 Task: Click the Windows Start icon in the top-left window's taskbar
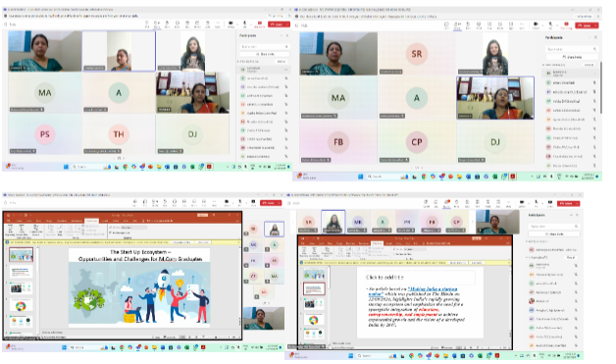[x=66, y=167]
